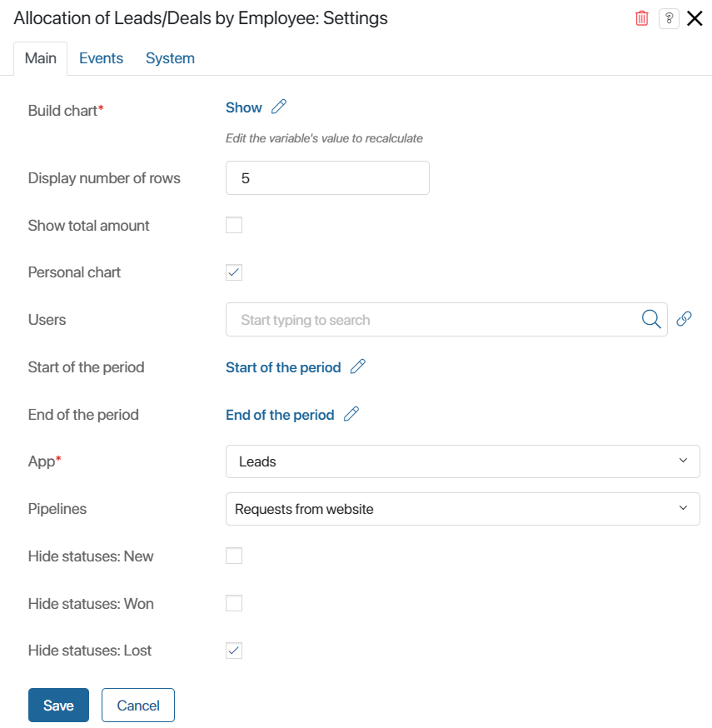Click the 'Build chart' label
Screen dimensions: 712x728
point(62,111)
